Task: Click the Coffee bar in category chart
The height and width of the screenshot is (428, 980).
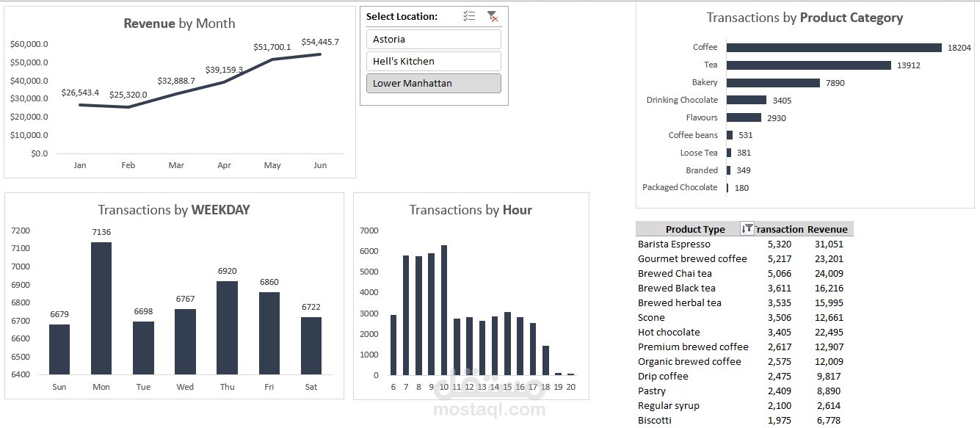Action: (x=834, y=48)
